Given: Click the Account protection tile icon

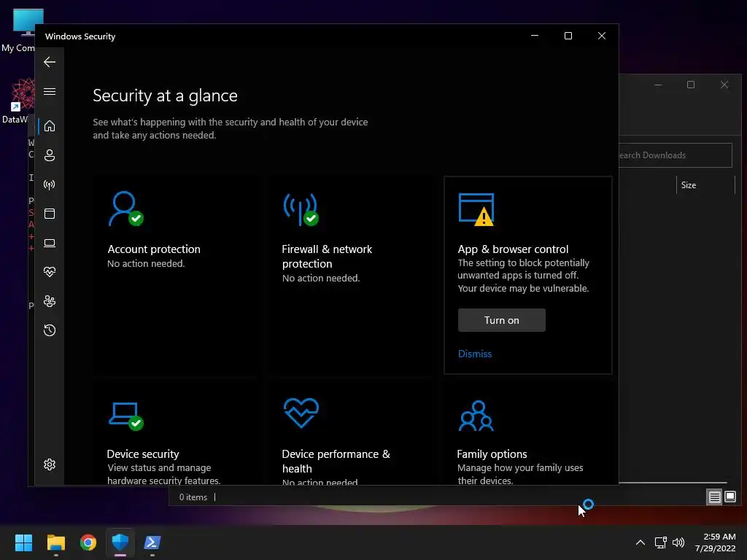Looking at the screenshot, I should [125, 209].
